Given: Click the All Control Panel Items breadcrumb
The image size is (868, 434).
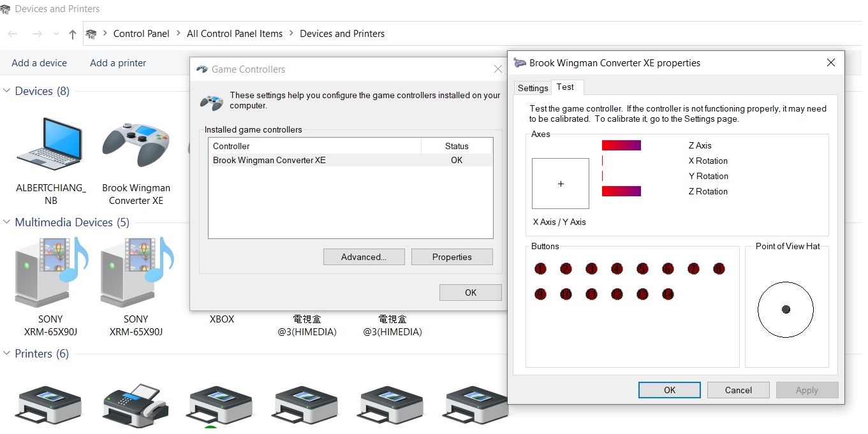Looking at the screenshot, I should 235,34.
